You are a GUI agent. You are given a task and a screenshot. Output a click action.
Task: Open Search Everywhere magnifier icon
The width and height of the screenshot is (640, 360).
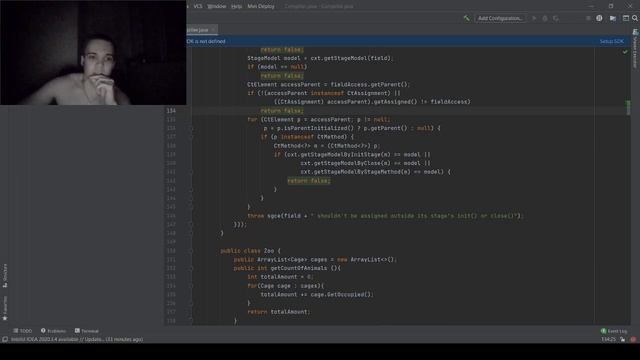tap(635, 18)
